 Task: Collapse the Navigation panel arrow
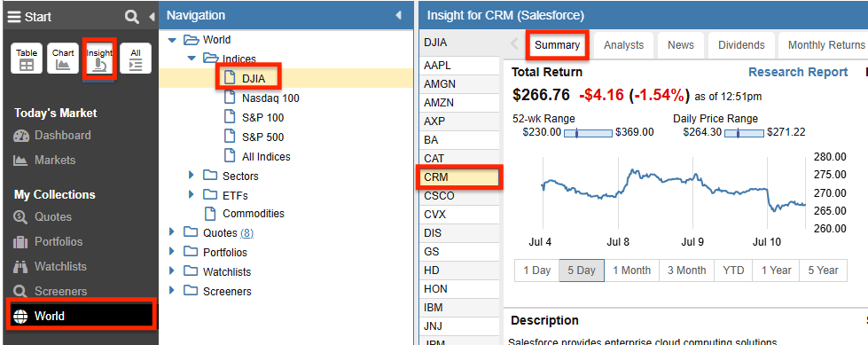399,15
